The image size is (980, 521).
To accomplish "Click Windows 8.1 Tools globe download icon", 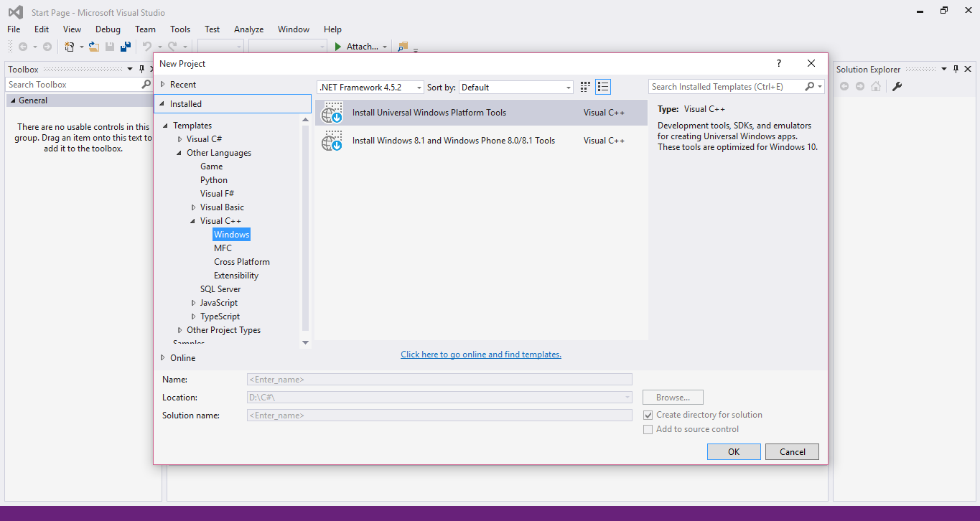I will (x=332, y=141).
